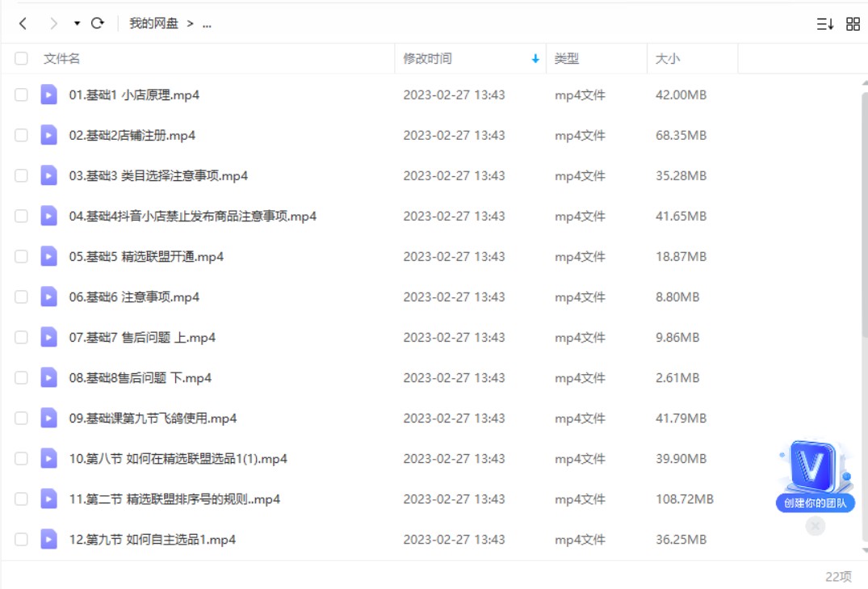
Task: Select file name 11.第二节 精选联盟排序号的规则..mp4
Action: pos(174,499)
